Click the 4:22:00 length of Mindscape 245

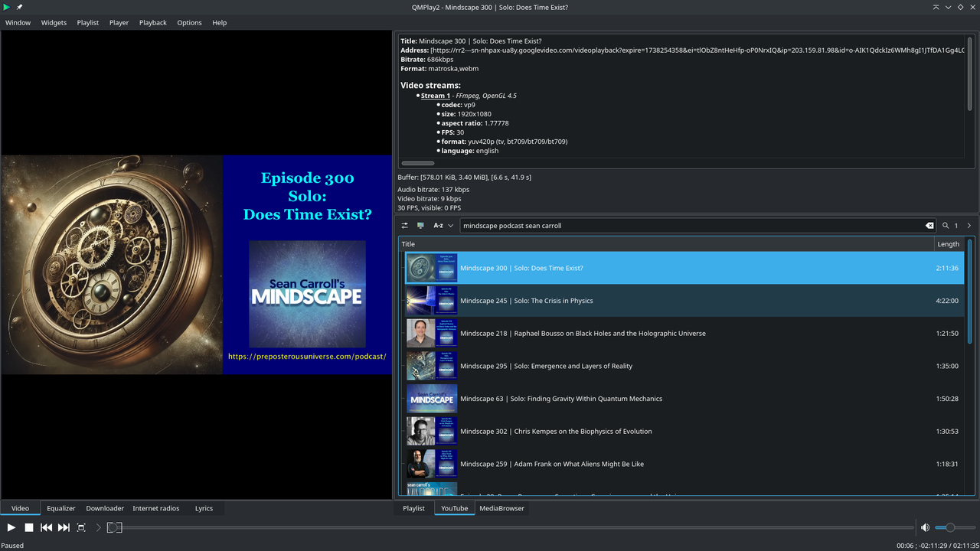click(947, 301)
